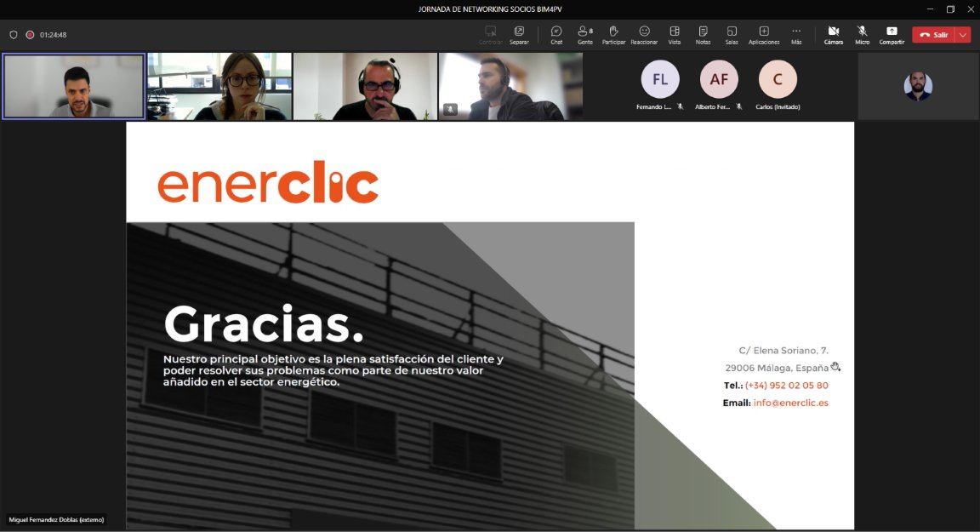Click the info@enerclic.es email link
980x532 pixels.
pyautogui.click(x=790, y=403)
